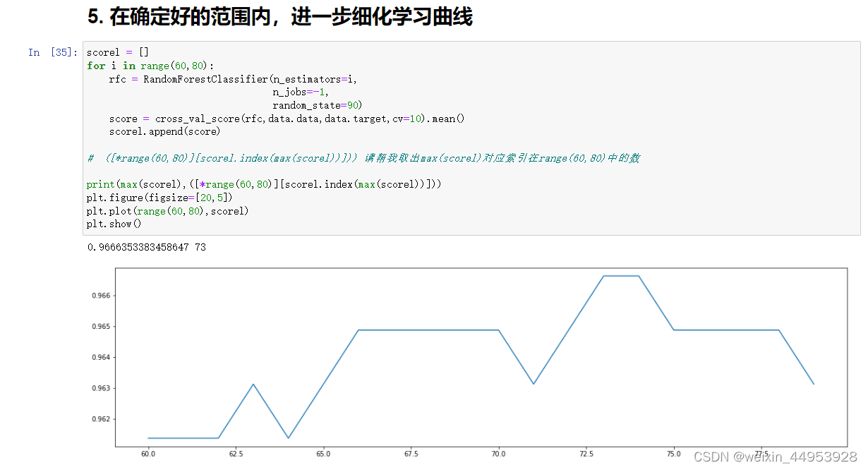Click the green comment line starting with #
The height and width of the screenshot is (470, 868).
tap(363, 158)
